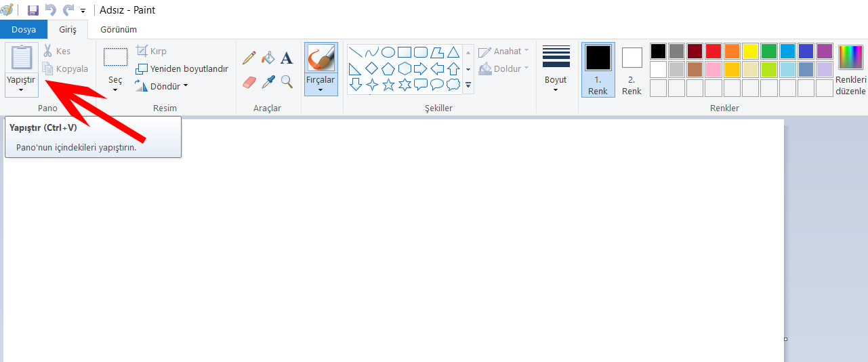The image size is (868, 362).
Task: Select the Six-point star shape
Action: [x=405, y=85]
